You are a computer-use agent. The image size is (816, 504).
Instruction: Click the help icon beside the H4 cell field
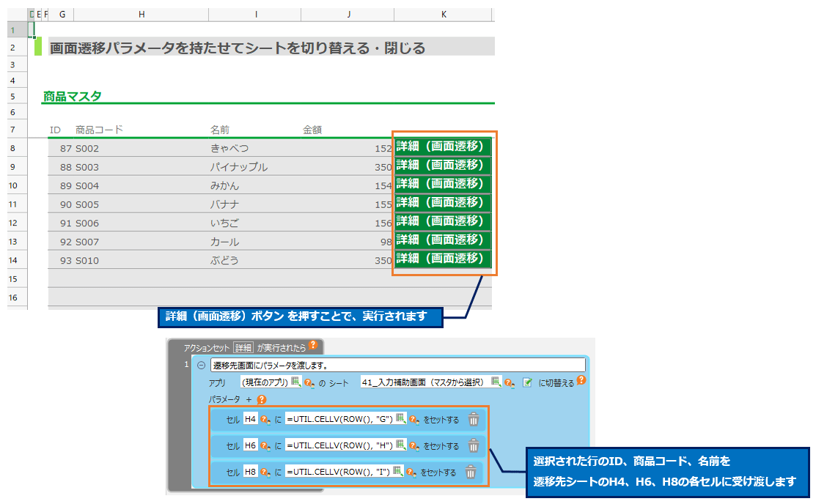coord(263,420)
